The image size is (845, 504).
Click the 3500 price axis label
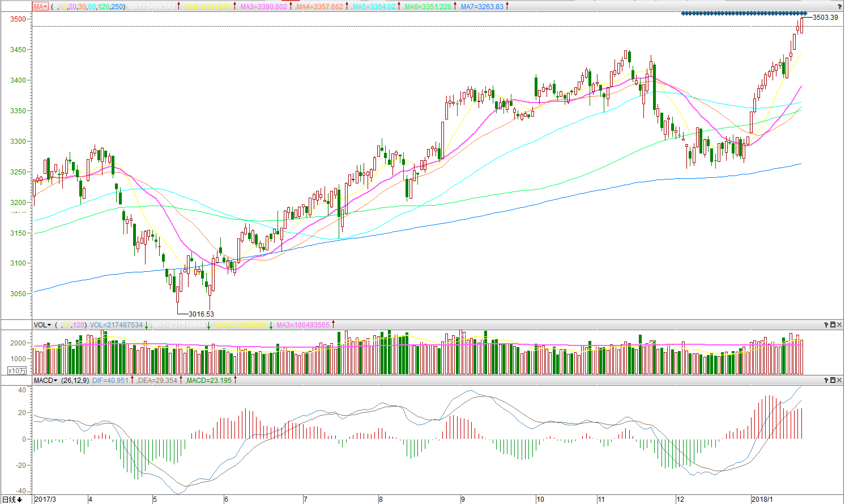click(18, 19)
